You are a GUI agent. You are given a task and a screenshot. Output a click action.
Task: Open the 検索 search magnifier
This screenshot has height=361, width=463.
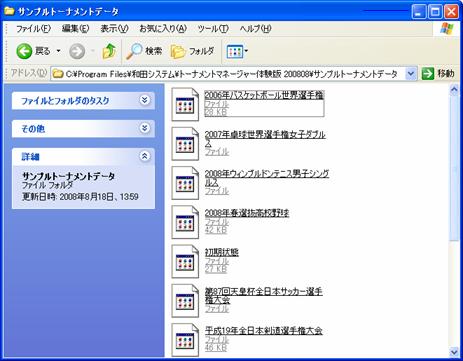click(134, 51)
